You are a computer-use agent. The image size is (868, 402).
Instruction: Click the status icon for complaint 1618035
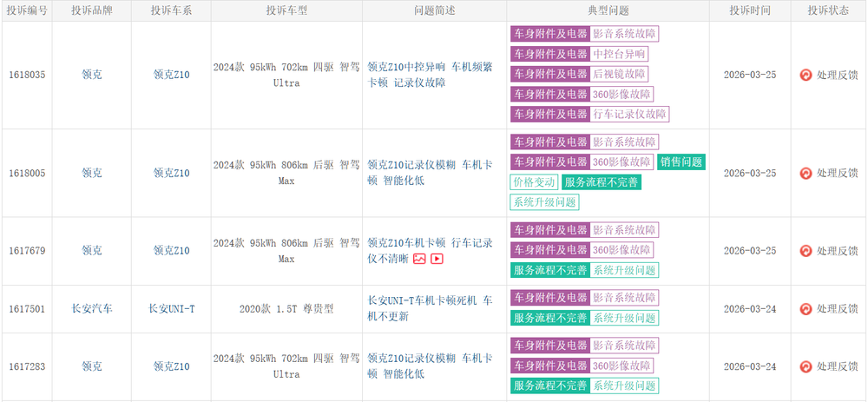click(x=806, y=75)
